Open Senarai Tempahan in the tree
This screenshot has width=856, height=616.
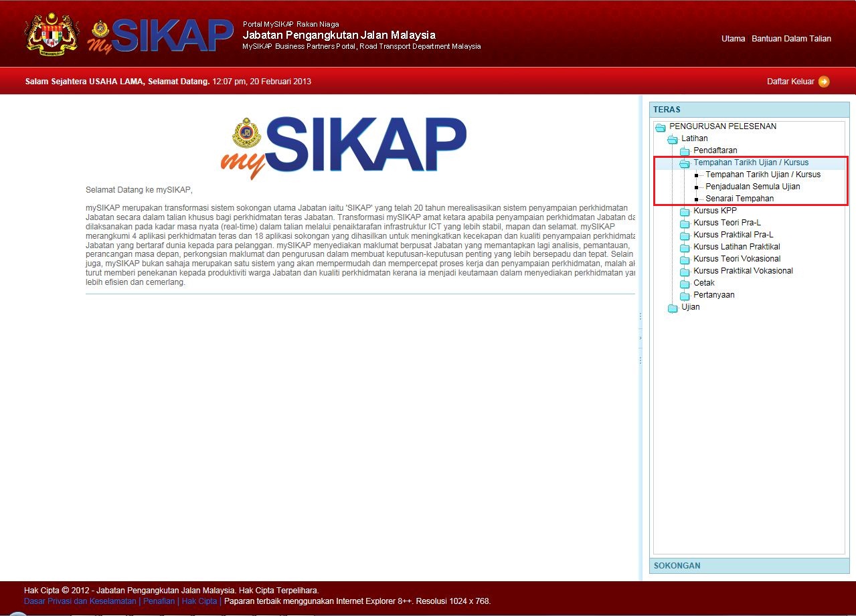point(740,199)
